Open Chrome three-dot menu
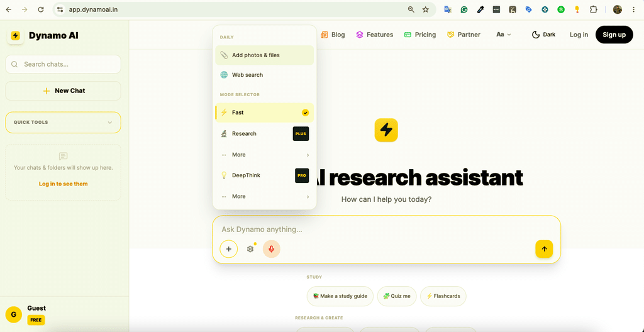This screenshot has height=332, width=644. point(634,9)
